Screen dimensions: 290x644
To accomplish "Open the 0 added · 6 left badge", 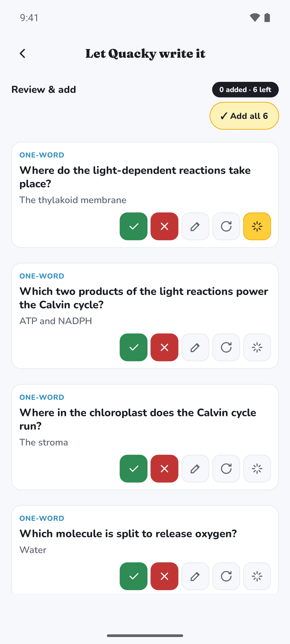I will (x=245, y=90).
